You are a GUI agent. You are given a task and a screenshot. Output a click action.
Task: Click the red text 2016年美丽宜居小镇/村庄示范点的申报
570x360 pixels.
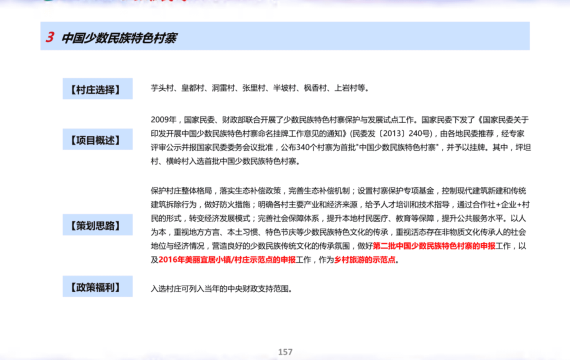coord(227,260)
